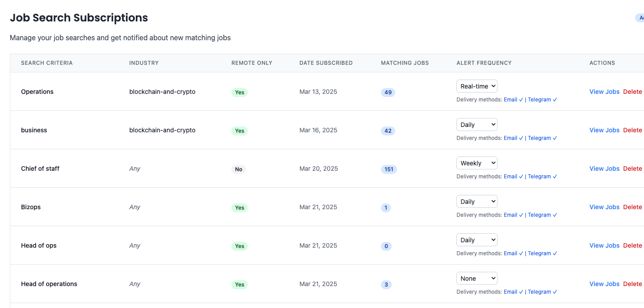Image resolution: width=644 pixels, height=308 pixels.
Task: View Jobs for Head of operations
Action: click(x=604, y=284)
